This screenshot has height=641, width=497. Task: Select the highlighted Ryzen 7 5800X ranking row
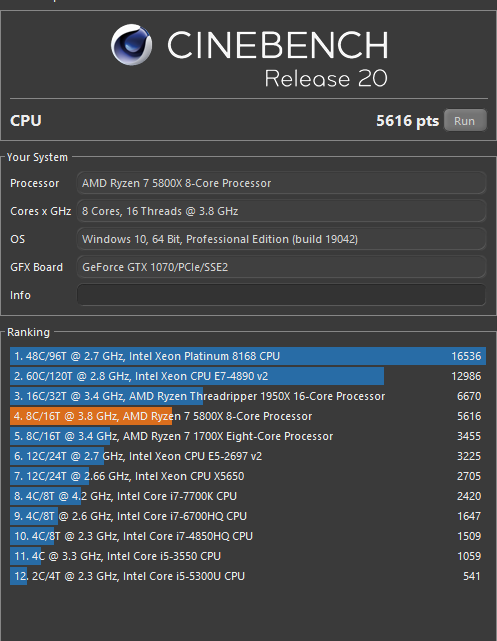click(248, 416)
